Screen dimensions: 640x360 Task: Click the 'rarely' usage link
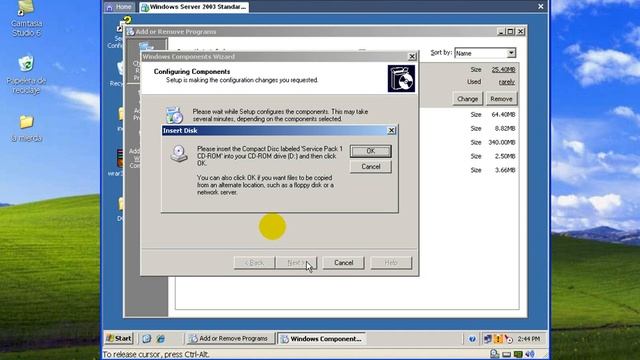point(507,82)
